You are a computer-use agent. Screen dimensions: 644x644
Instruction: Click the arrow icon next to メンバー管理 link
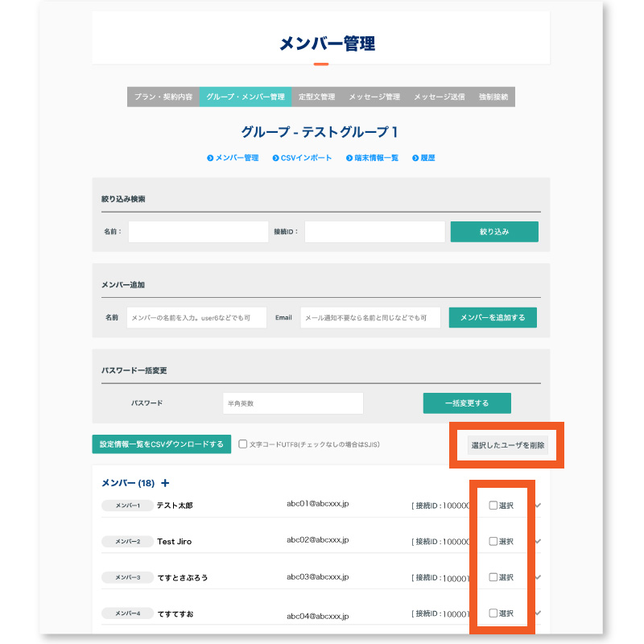(x=210, y=159)
